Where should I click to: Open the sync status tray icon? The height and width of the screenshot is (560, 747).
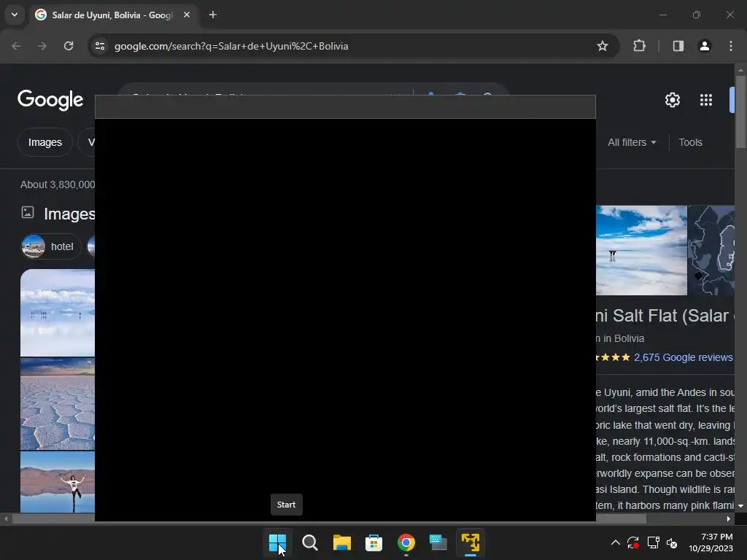633,542
